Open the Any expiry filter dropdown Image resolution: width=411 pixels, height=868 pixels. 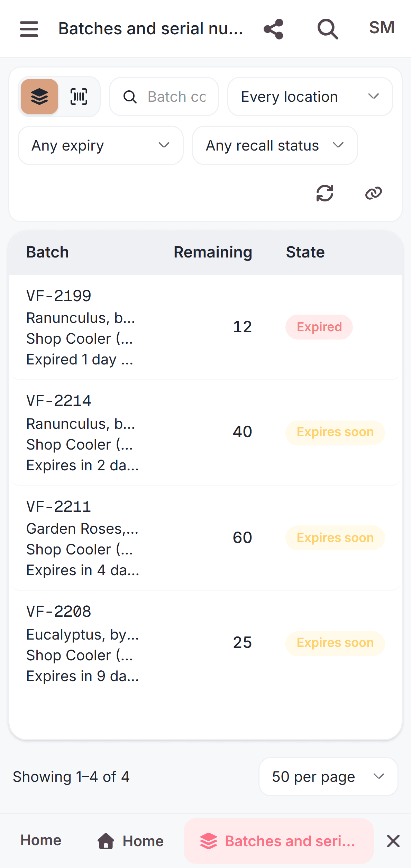tap(101, 145)
